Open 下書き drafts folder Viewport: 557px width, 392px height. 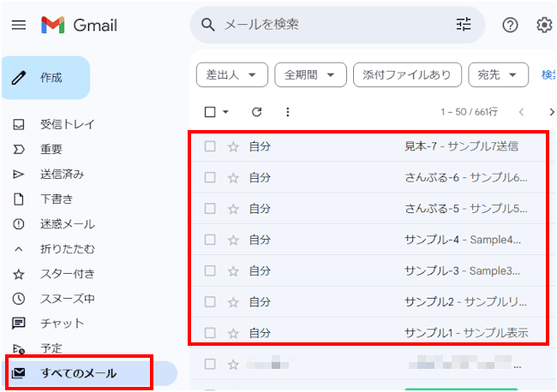pos(57,199)
